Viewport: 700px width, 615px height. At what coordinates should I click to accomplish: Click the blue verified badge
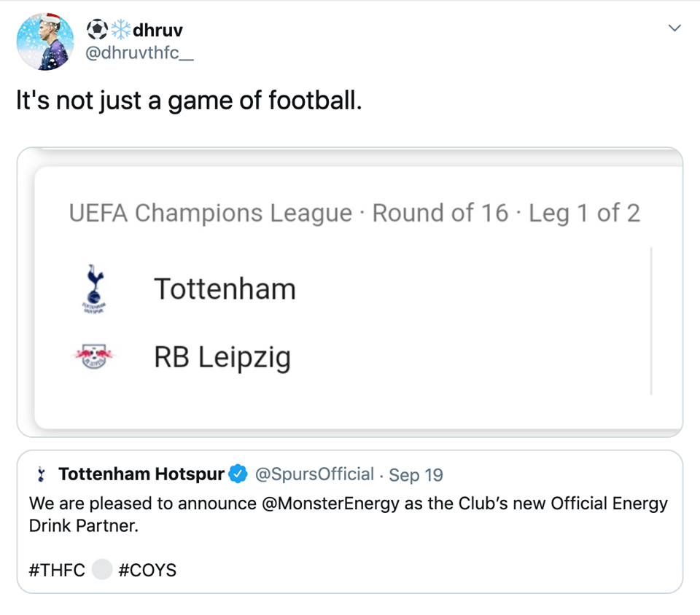238,474
